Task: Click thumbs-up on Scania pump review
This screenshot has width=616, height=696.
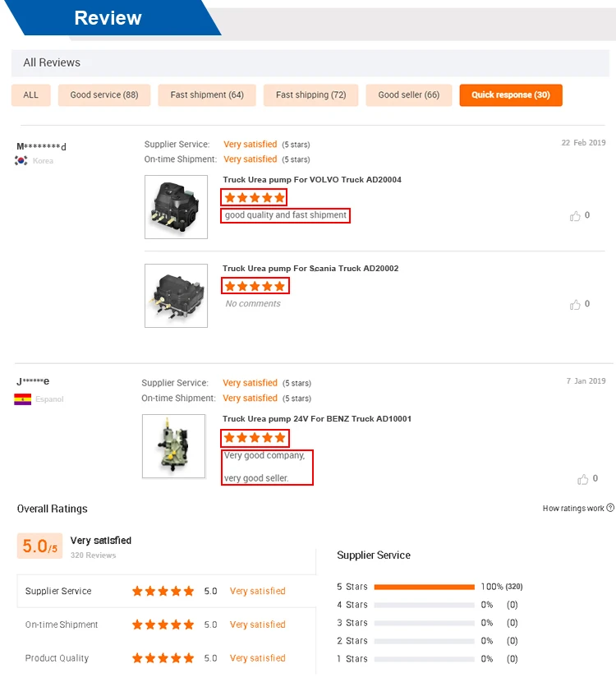Action: [575, 305]
